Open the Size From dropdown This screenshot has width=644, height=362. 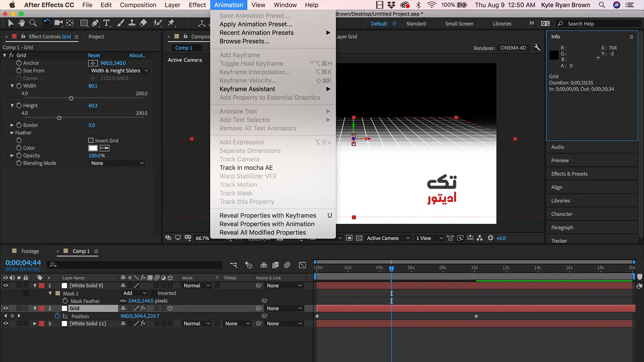120,71
